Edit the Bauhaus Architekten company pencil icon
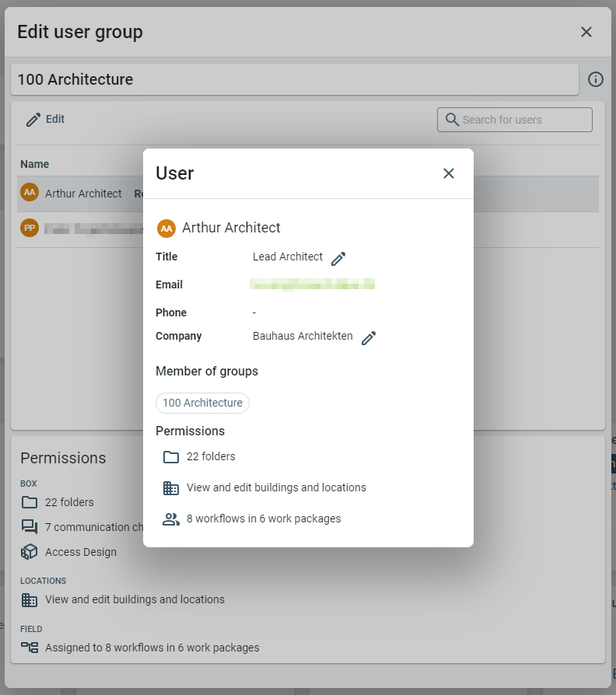Screen dimensions: 616x695 tap(369, 338)
